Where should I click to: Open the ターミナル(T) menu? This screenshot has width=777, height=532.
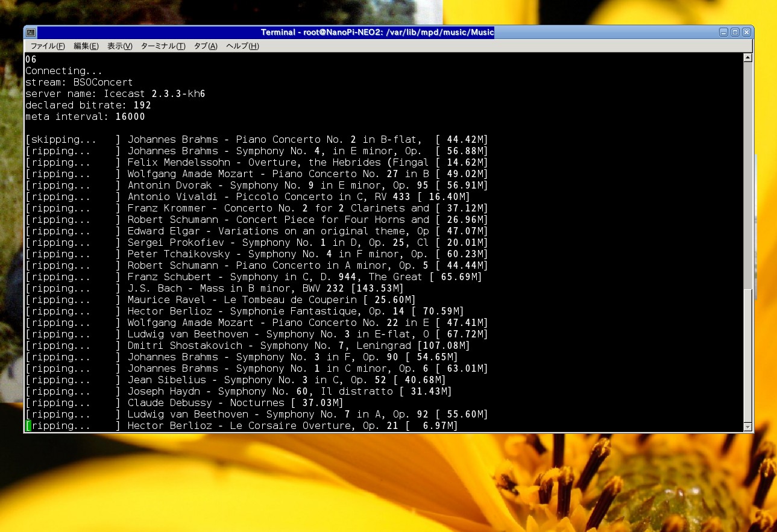pyautogui.click(x=163, y=46)
